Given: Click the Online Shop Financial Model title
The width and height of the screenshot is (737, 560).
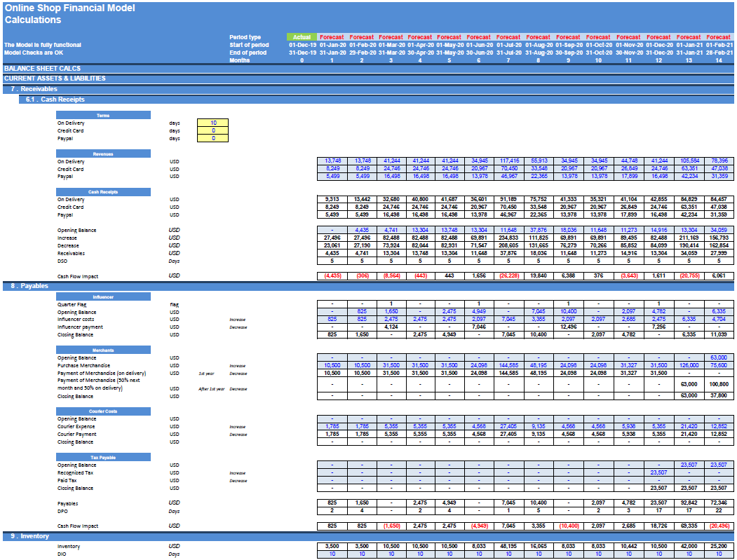Looking at the screenshot, I should click(69, 8).
